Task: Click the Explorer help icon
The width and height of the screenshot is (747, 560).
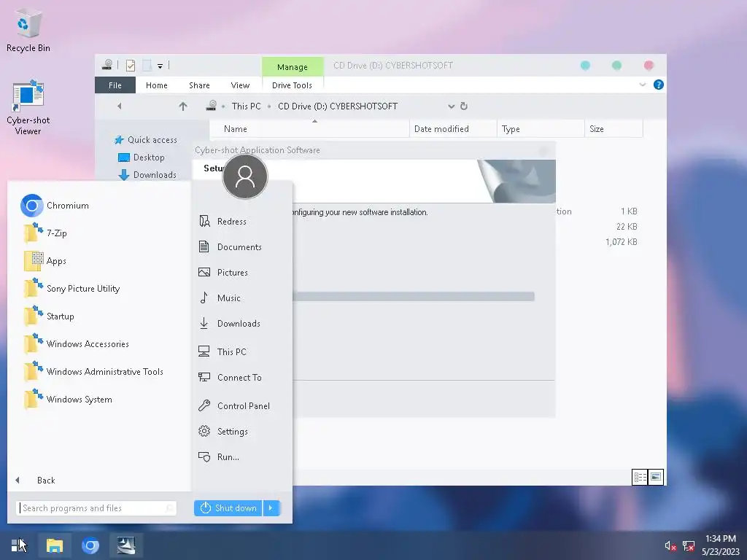Action: point(659,85)
